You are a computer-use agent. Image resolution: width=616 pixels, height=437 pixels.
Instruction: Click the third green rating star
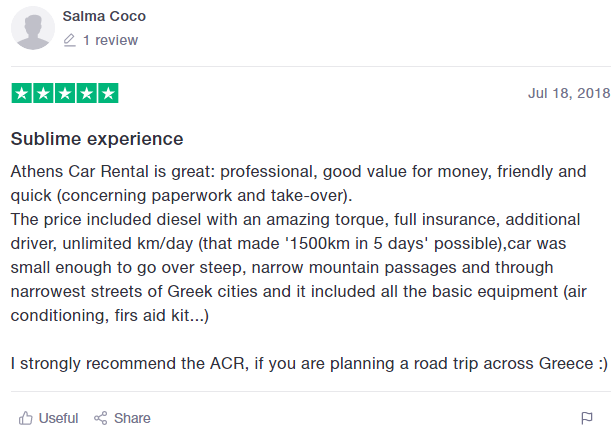tap(65, 94)
